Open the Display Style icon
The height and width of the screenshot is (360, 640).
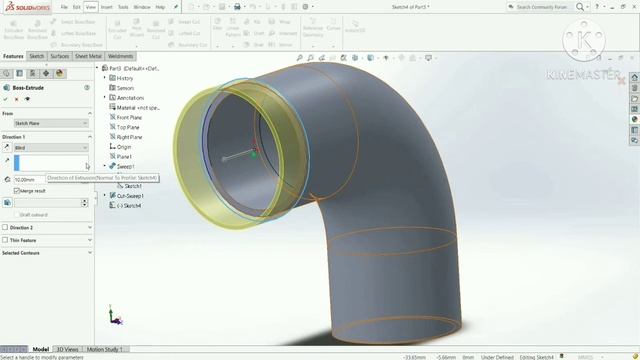370,58
